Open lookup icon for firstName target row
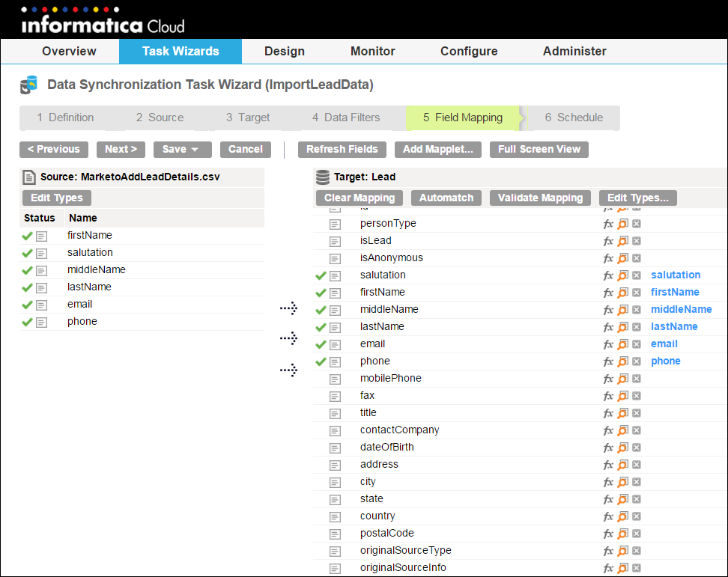Image resolution: width=728 pixels, height=577 pixels. point(622,293)
